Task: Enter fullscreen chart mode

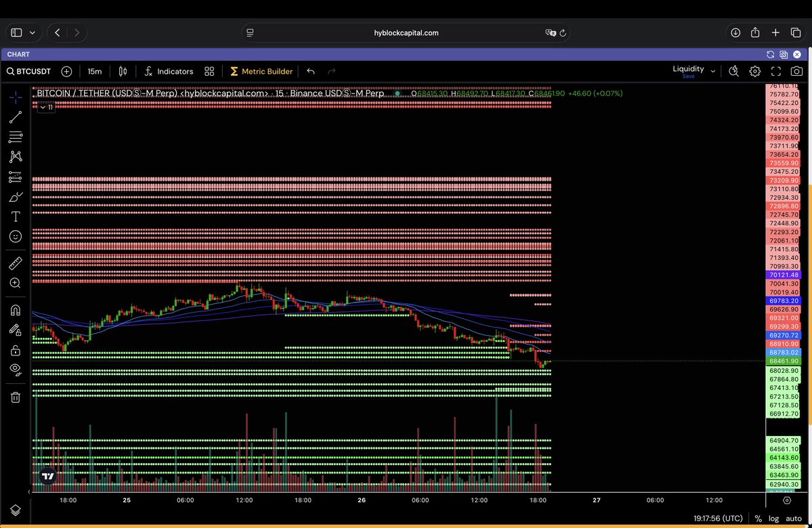Action: point(775,72)
